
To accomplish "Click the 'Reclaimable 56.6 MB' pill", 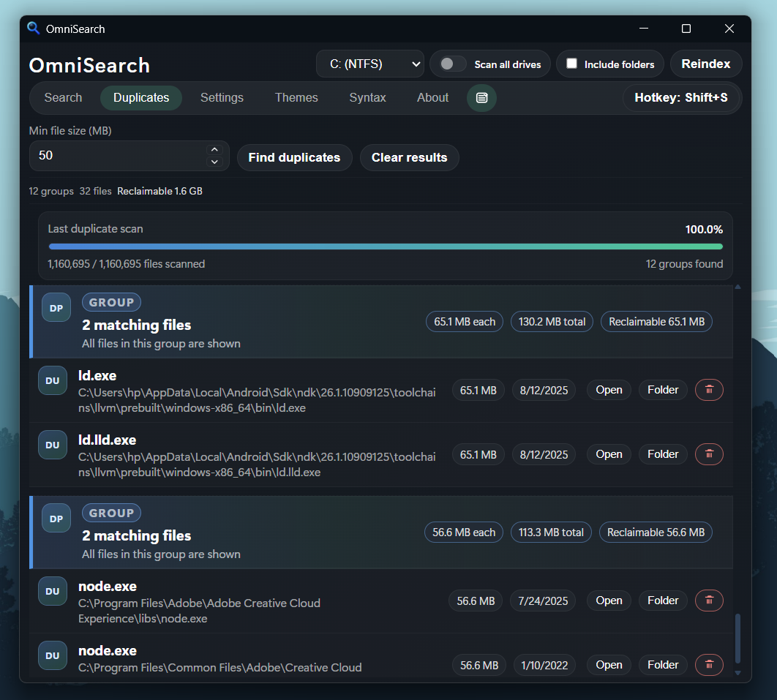I will [x=656, y=532].
